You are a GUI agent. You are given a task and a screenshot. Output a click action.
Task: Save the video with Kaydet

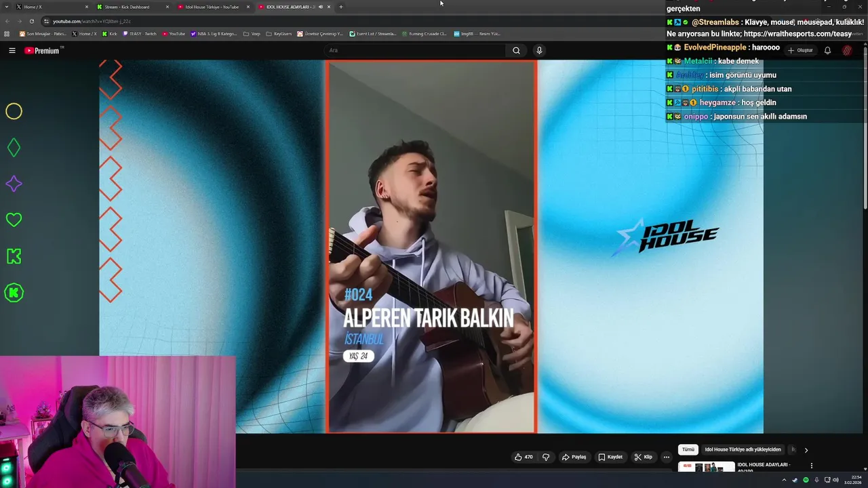(x=610, y=457)
